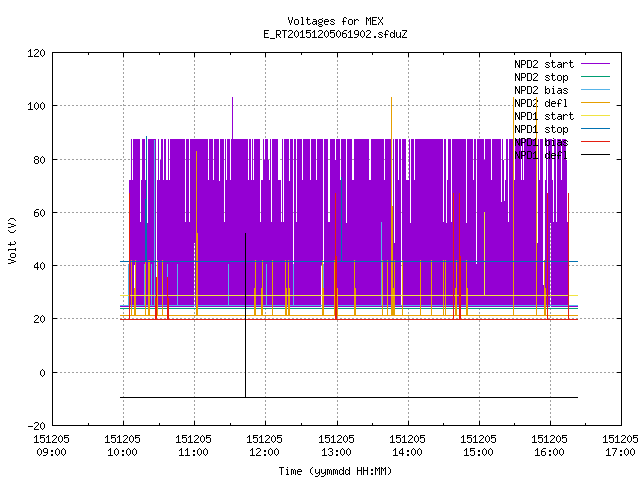Click the NPD2 bias light-blue legend line
Image resolution: width=640 pixels, height=480 pixels.
click(595, 90)
